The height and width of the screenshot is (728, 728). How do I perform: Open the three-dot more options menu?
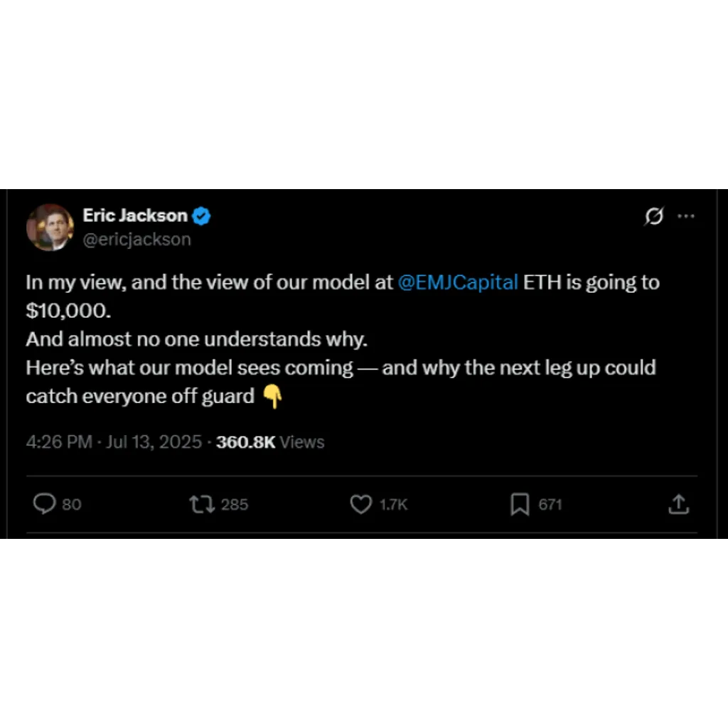(x=686, y=216)
